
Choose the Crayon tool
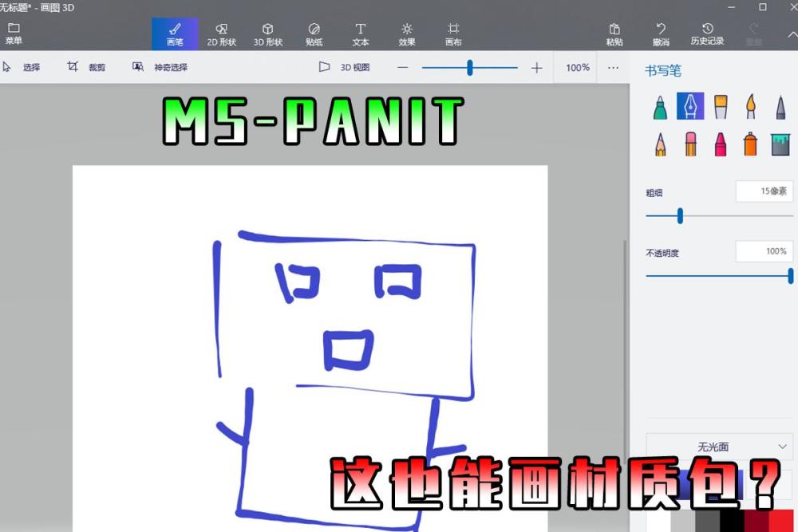pyautogui.click(x=721, y=144)
